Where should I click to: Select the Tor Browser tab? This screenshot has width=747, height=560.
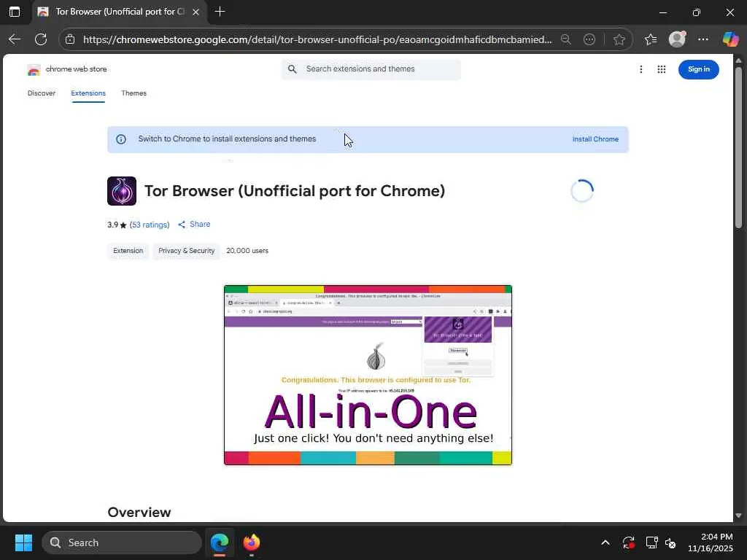pos(119,12)
